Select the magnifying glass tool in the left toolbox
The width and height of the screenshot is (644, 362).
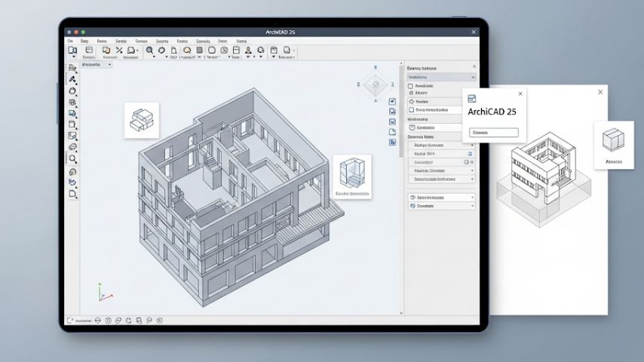coord(72,159)
